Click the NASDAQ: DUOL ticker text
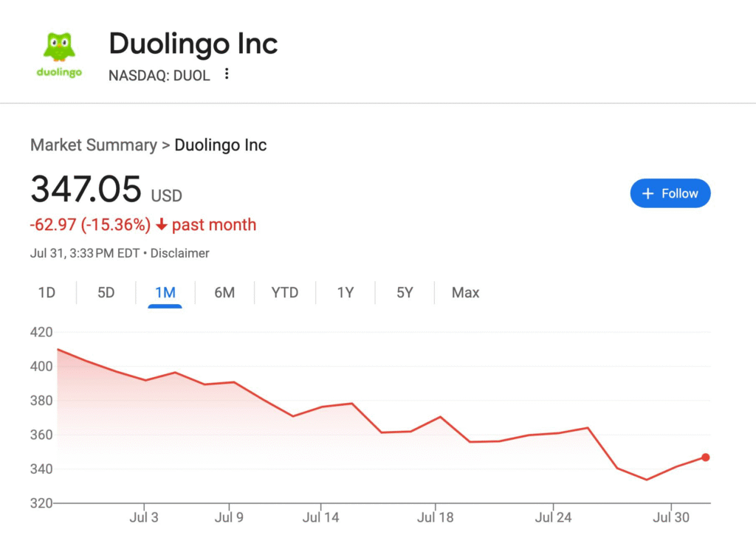This screenshot has height=535, width=756. (159, 75)
